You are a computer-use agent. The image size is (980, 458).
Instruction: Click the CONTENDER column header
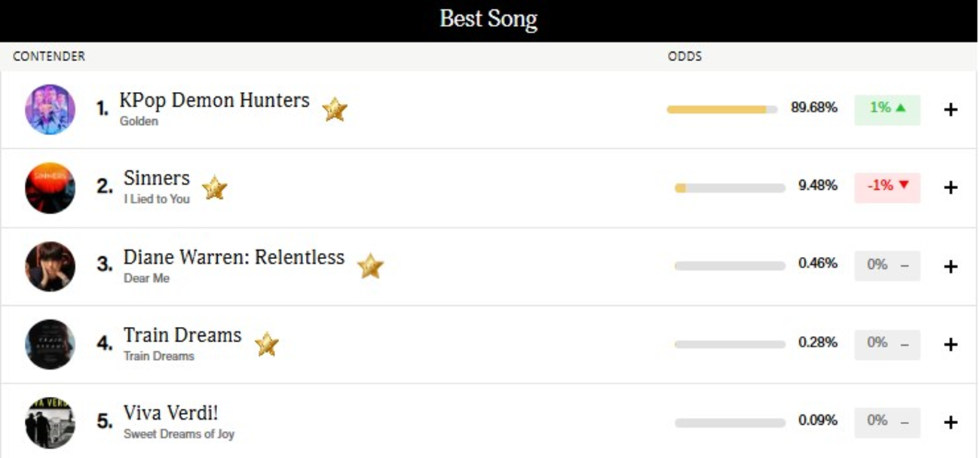point(49,56)
